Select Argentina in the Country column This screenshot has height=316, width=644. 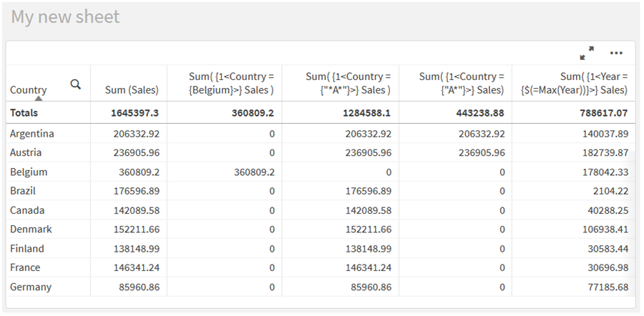tap(32, 134)
